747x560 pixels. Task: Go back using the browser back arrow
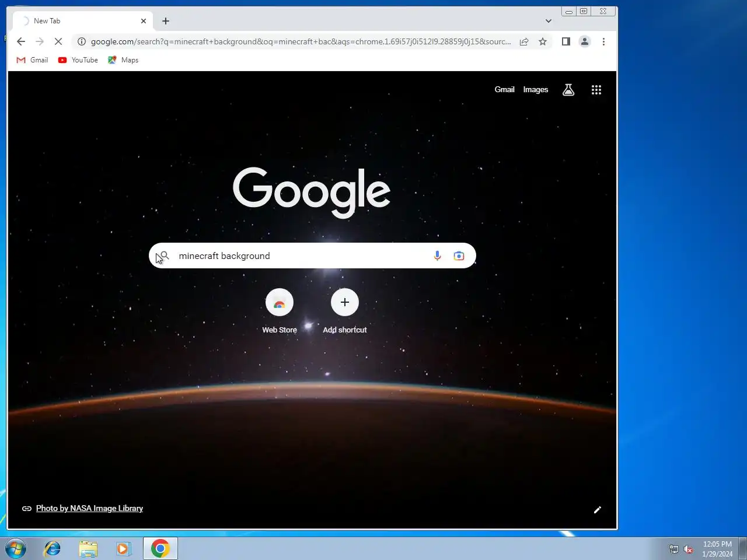21,41
